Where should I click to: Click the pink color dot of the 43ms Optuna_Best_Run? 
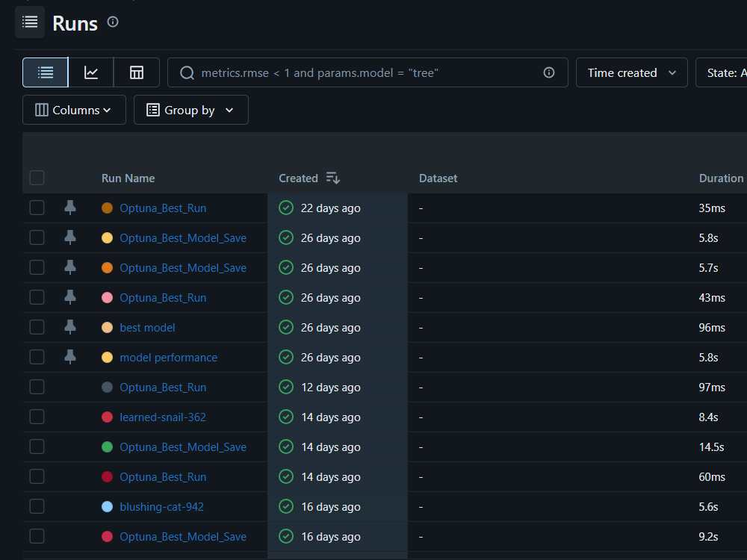pos(107,298)
